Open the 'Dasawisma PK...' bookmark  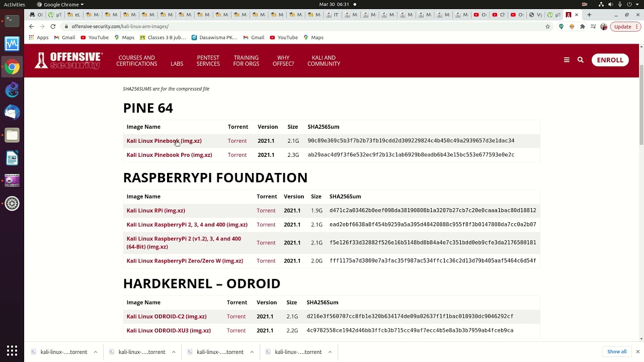(214, 38)
